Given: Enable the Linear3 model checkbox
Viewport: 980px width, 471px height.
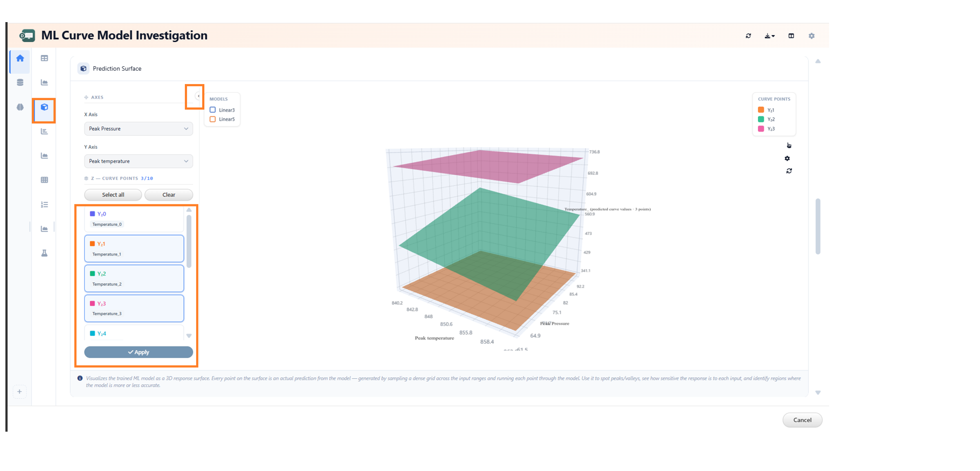Looking at the screenshot, I should point(212,110).
